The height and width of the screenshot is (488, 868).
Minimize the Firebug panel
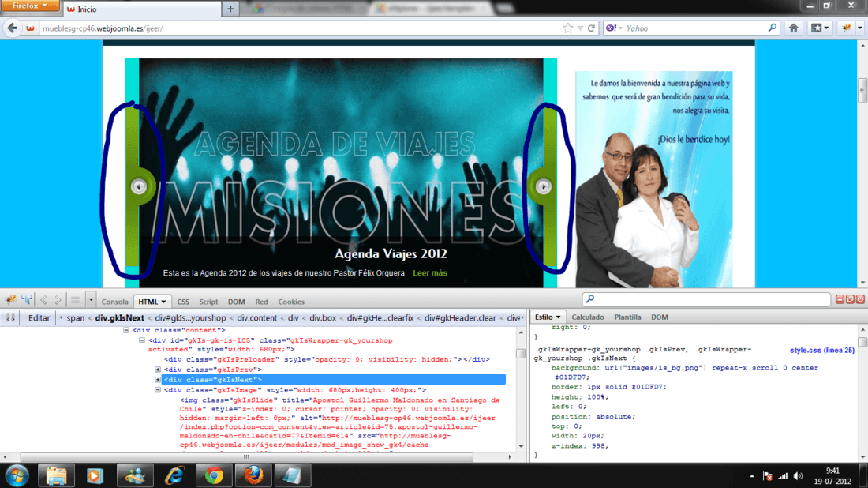(840, 299)
